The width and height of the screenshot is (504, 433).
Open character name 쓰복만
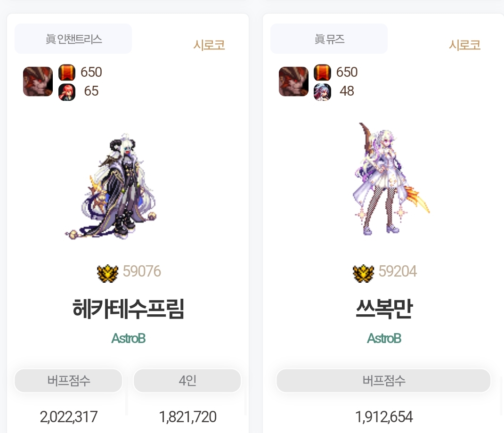pos(384,309)
